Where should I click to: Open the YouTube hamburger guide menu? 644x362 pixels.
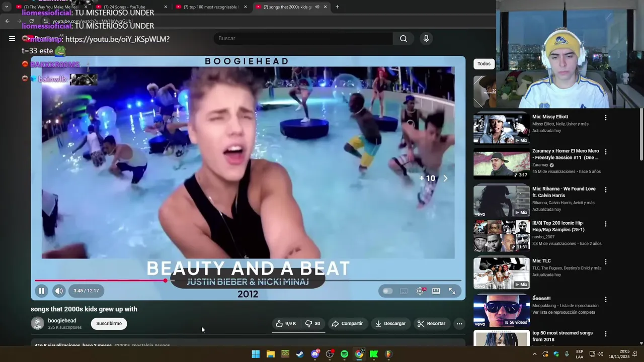(12, 38)
